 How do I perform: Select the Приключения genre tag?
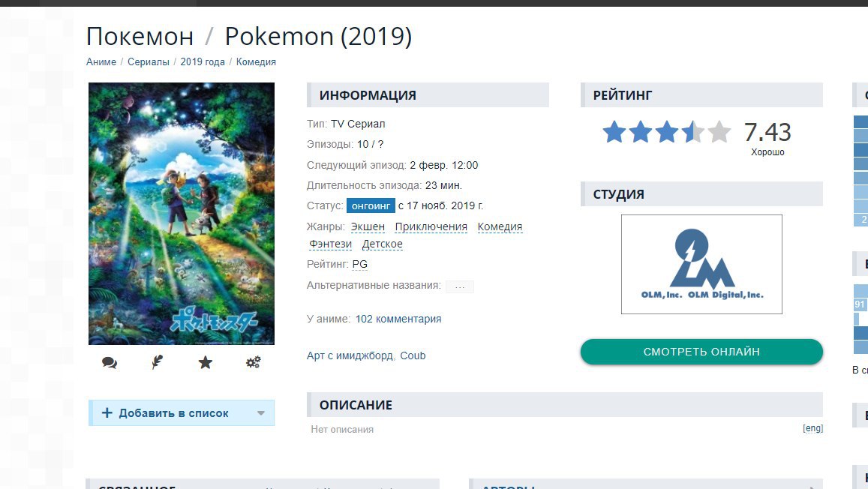tap(431, 226)
